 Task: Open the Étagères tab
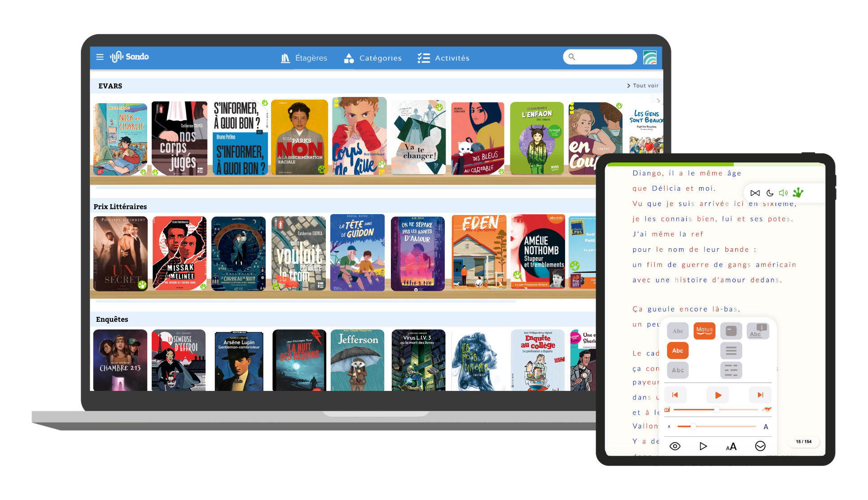click(x=304, y=58)
